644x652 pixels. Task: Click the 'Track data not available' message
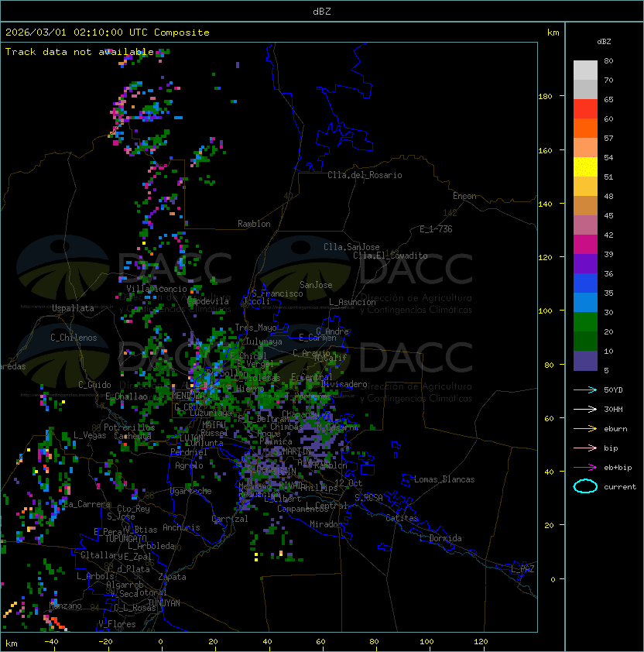click(x=80, y=52)
